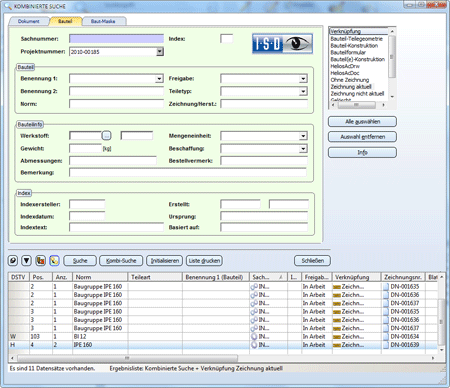Viewport: 450px width, 388px height.
Task: Open the Beschaffung dropdown
Action: [303, 149]
